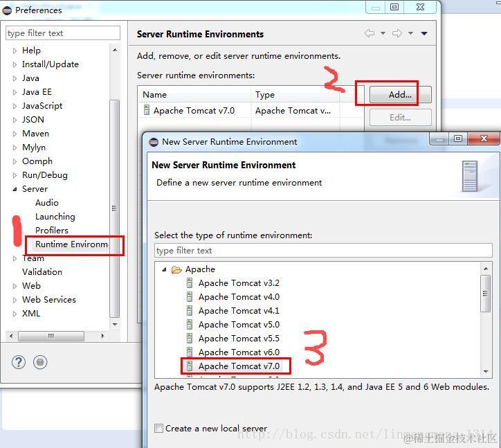Click the Apache folder icon in the runtime list
Screen dimensions: 501x448
tap(176, 269)
